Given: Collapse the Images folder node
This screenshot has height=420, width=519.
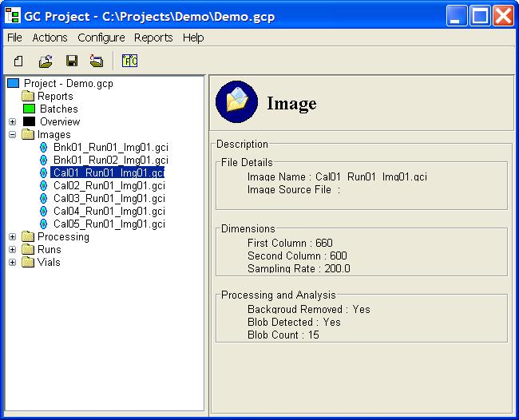Looking at the screenshot, I should 13,134.
